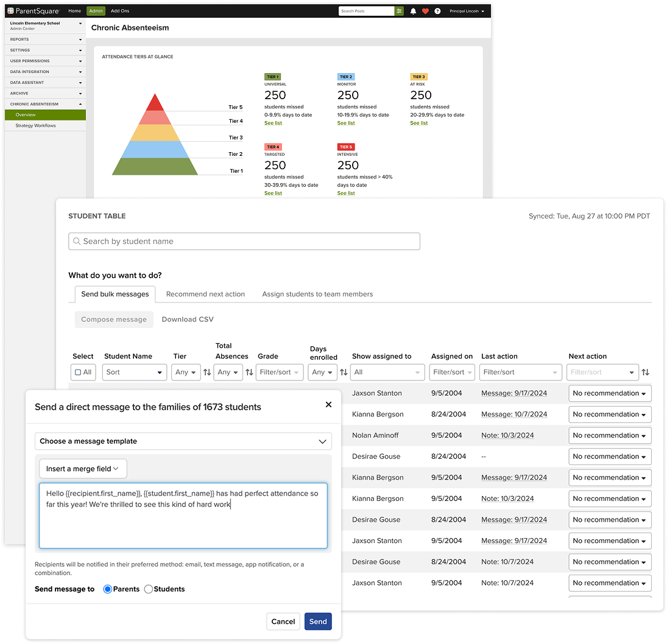Open the help question mark icon
This screenshot has width=667, height=644.
point(438,10)
